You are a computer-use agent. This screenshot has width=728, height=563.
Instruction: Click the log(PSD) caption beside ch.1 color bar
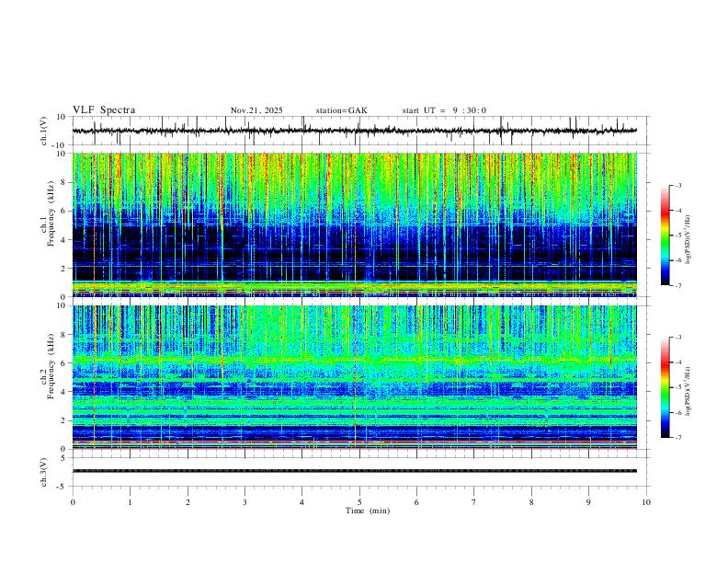coord(688,240)
